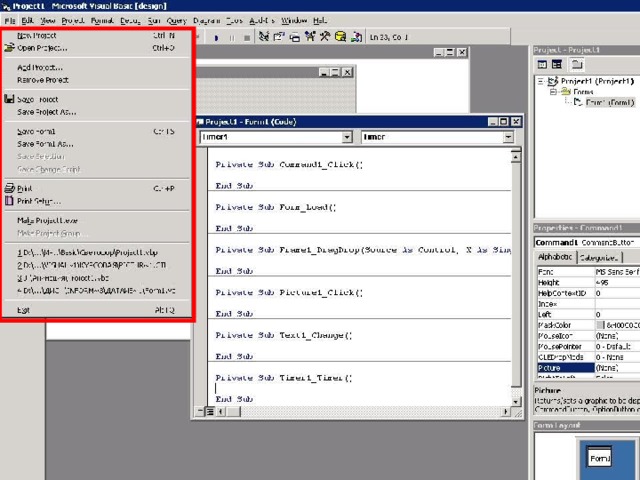Select the Font property row
The image size is (640, 480).
(x=588, y=272)
